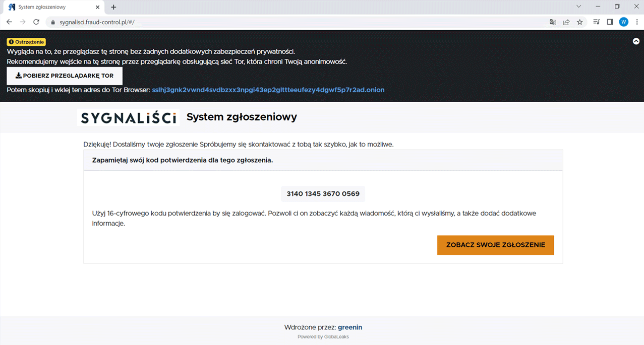The width and height of the screenshot is (644, 345).
Task: Click the browser back arrow
Action: tap(9, 22)
